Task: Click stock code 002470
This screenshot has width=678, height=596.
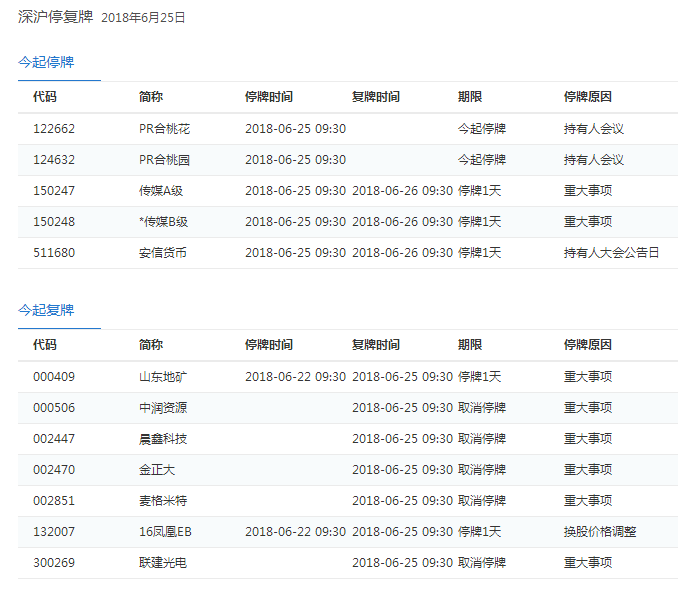Action: [x=54, y=470]
